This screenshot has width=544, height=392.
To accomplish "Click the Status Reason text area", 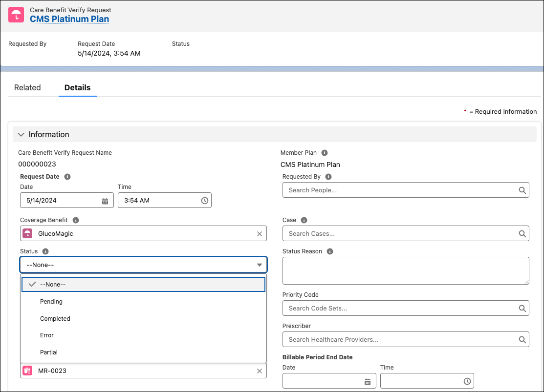I will coord(406,270).
